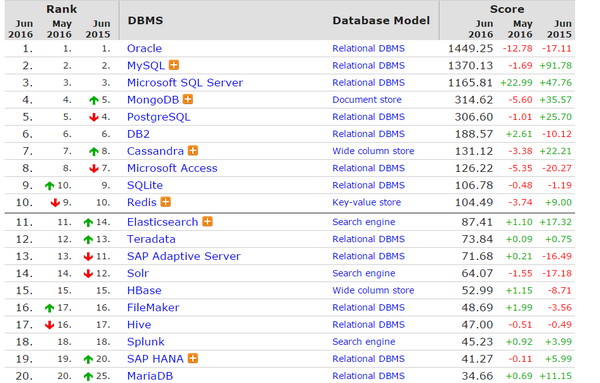
Task: Click the green up arrow in SQLite row
Action: click(49, 186)
